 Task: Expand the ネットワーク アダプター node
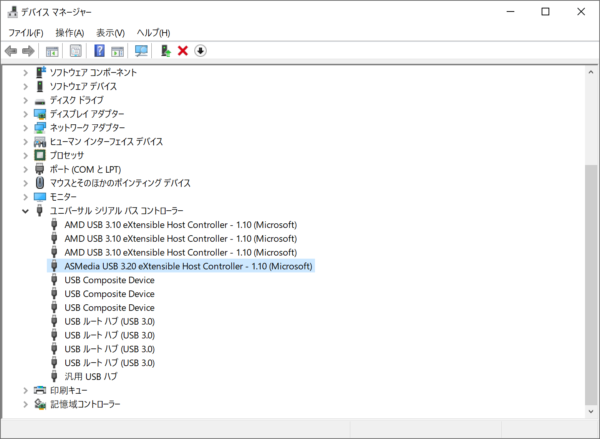[x=26, y=128]
